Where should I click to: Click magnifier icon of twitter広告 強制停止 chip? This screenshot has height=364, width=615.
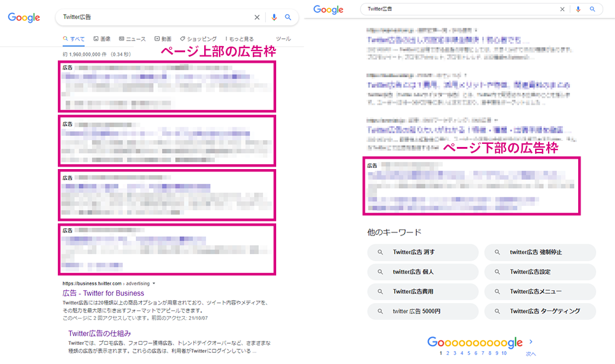click(x=497, y=252)
